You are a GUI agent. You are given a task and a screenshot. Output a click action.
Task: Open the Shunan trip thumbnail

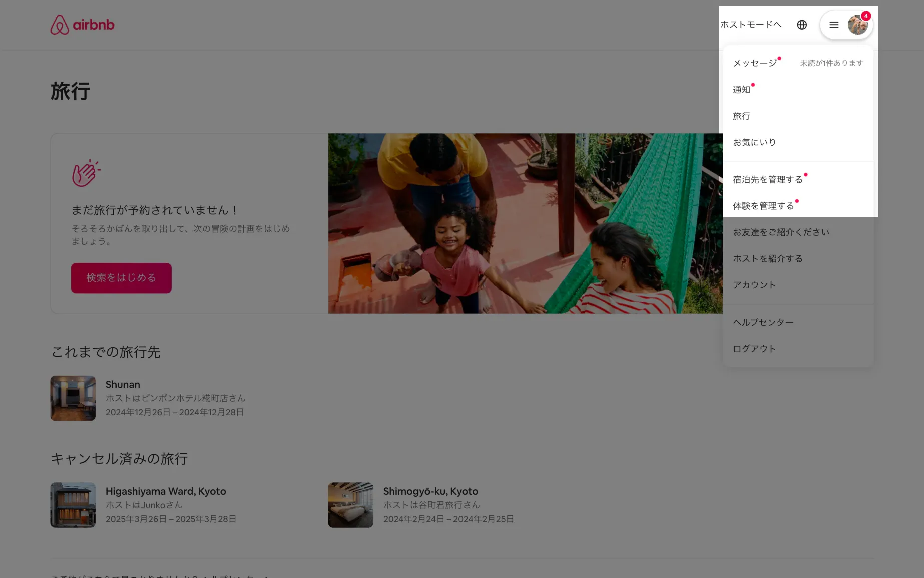(73, 398)
